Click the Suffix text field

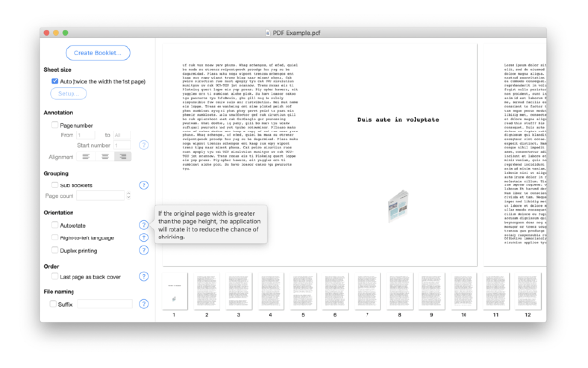[105, 304]
